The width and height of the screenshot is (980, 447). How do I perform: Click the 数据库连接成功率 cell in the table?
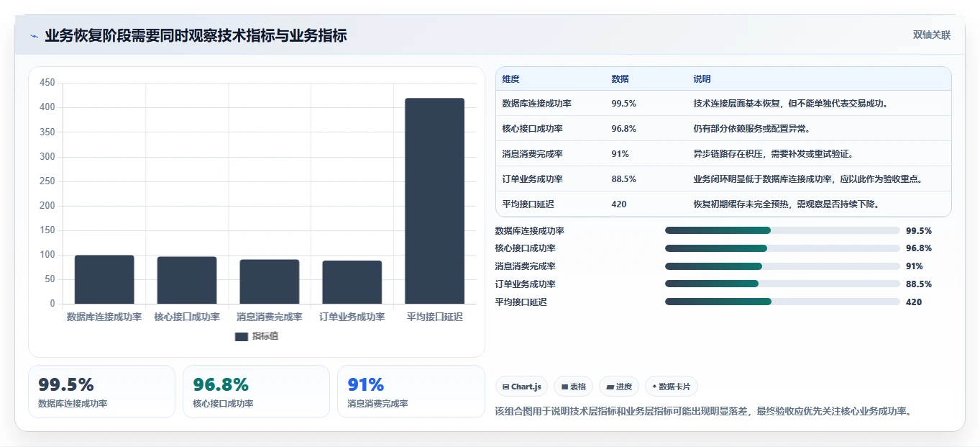pyautogui.click(x=536, y=104)
